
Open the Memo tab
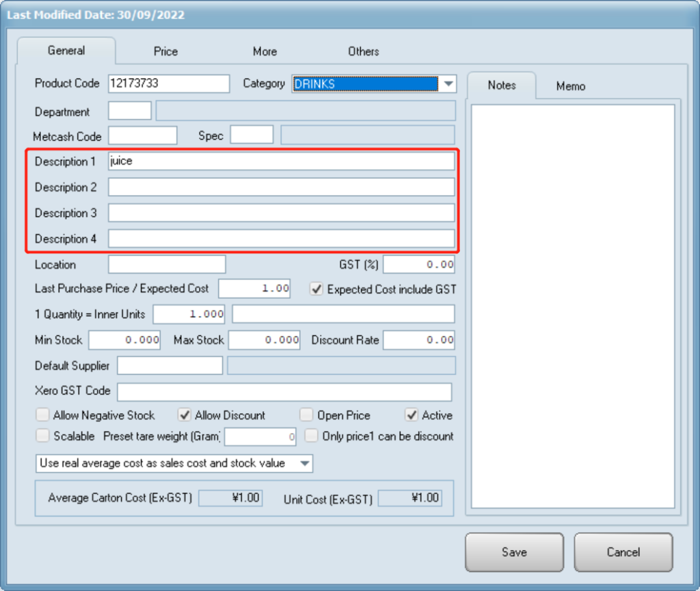click(570, 86)
